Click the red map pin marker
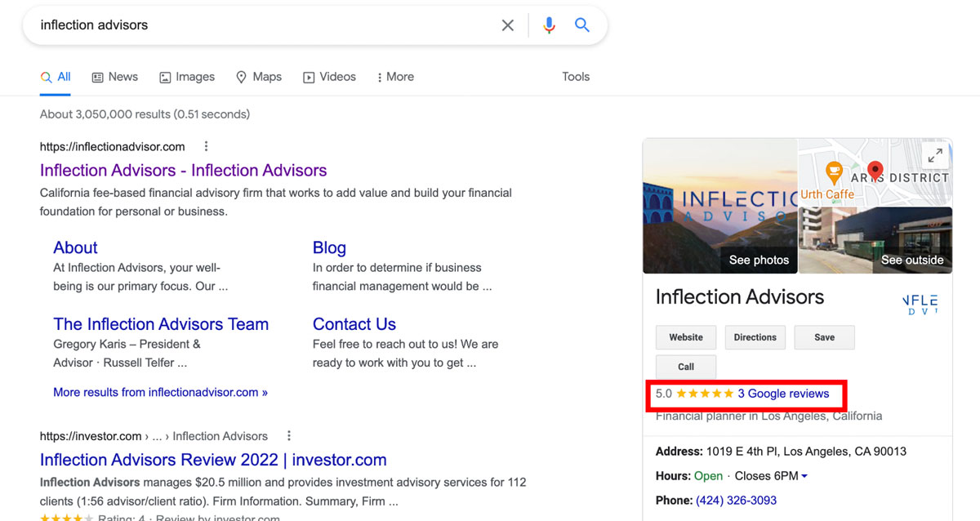 [875, 171]
